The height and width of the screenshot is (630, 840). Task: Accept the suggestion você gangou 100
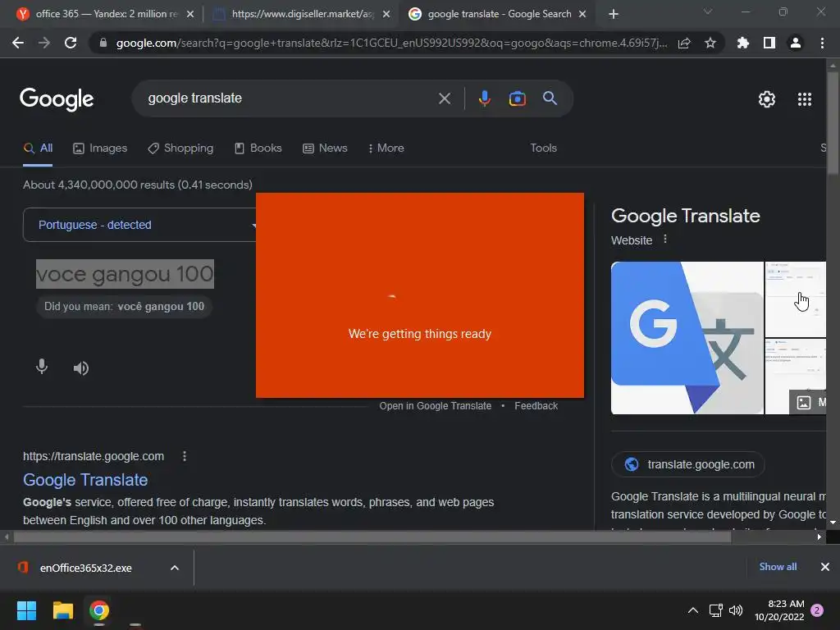(125, 307)
